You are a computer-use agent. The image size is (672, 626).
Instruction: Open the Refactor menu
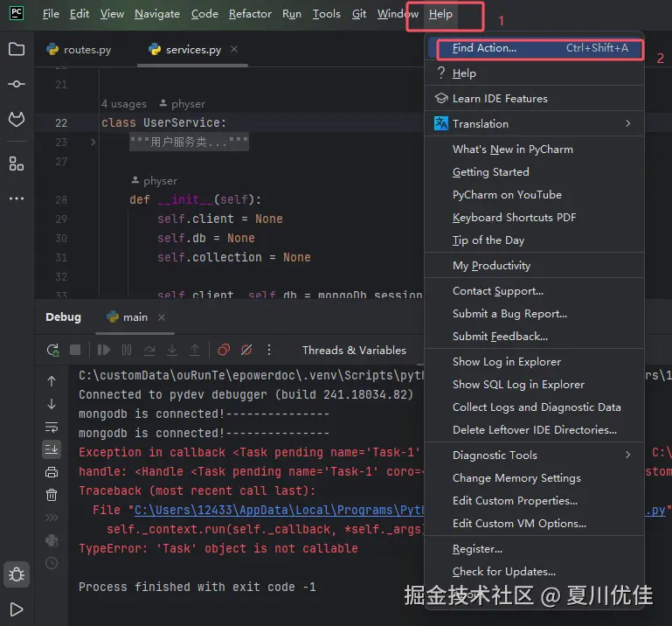coord(250,14)
